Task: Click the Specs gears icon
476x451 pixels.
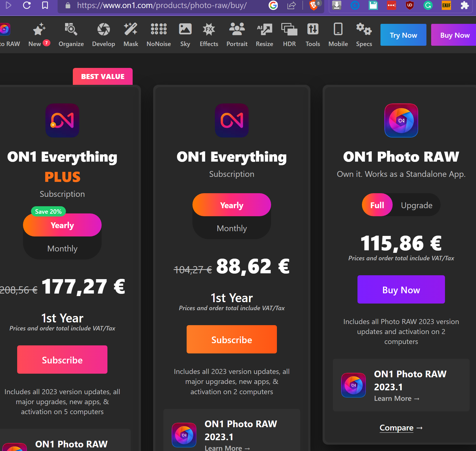Action: (364, 29)
